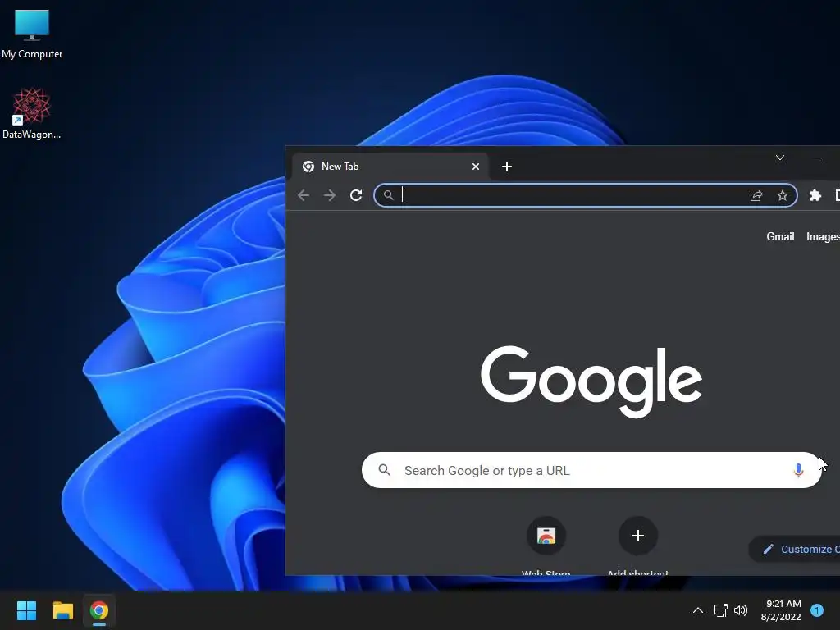
Task: Reload the page in Chrome
Action: pos(356,195)
